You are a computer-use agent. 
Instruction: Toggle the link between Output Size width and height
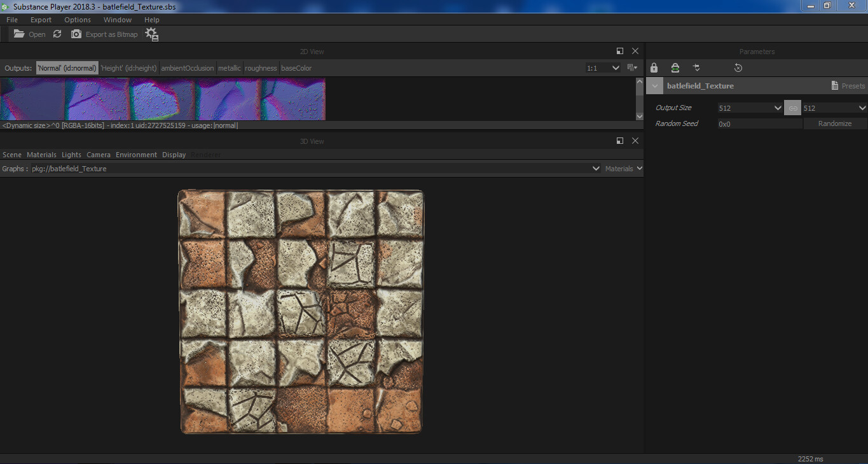click(x=792, y=108)
